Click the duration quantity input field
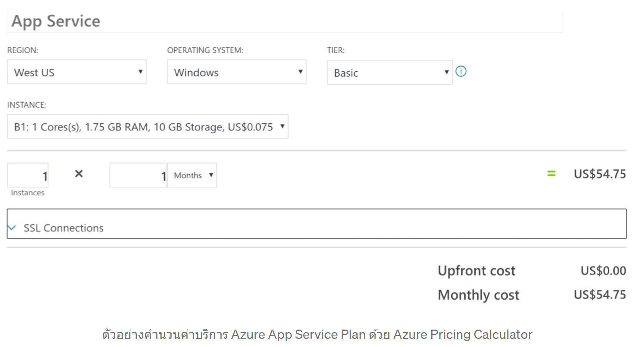This screenshot has height=347, width=644. pyautogui.click(x=138, y=175)
